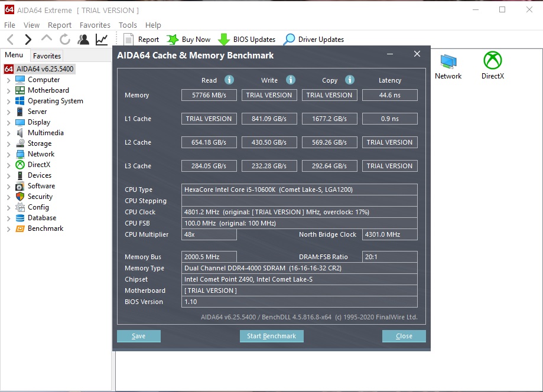The height and width of the screenshot is (392, 543).
Task: Click the L3 Cache Copy 292.64 GB/s value
Action: (x=329, y=166)
